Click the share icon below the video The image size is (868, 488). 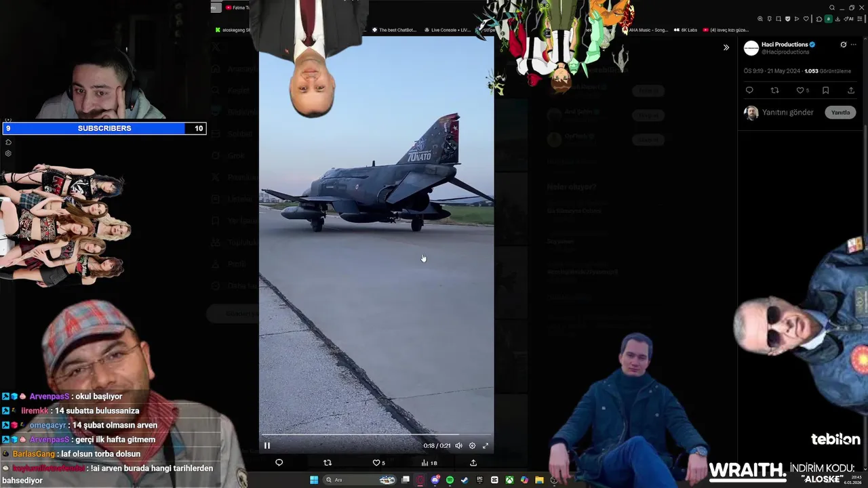473,462
